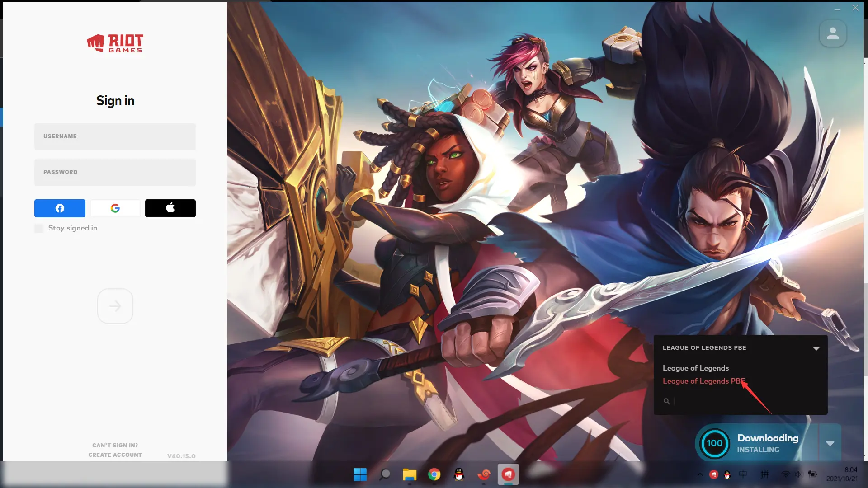868x488 pixels.
Task: Click the Downloading Installing button
Action: coord(757,443)
